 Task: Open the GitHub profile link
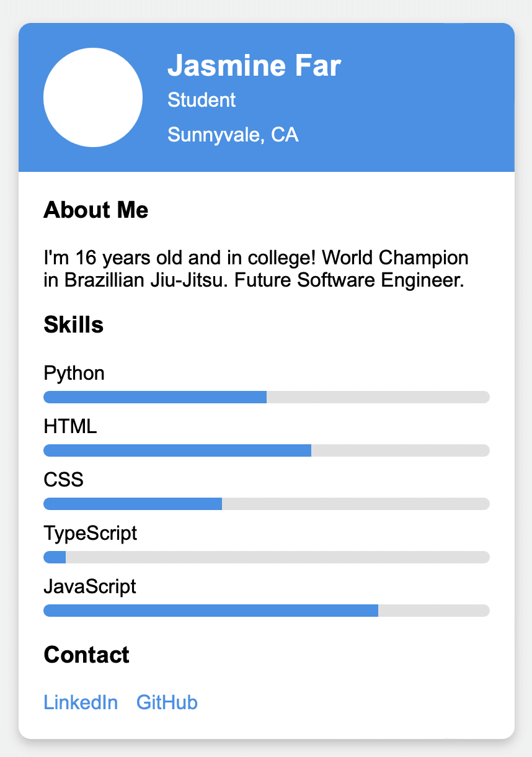pyautogui.click(x=167, y=703)
